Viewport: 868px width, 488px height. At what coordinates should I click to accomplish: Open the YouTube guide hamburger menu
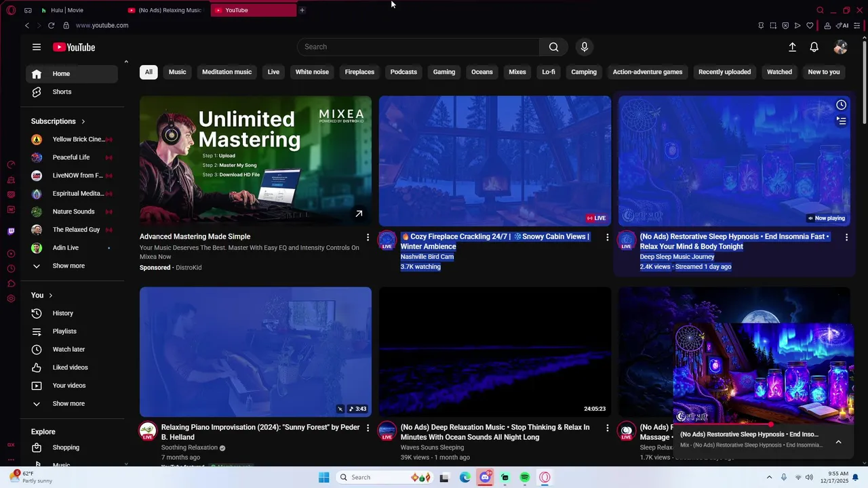37,47
